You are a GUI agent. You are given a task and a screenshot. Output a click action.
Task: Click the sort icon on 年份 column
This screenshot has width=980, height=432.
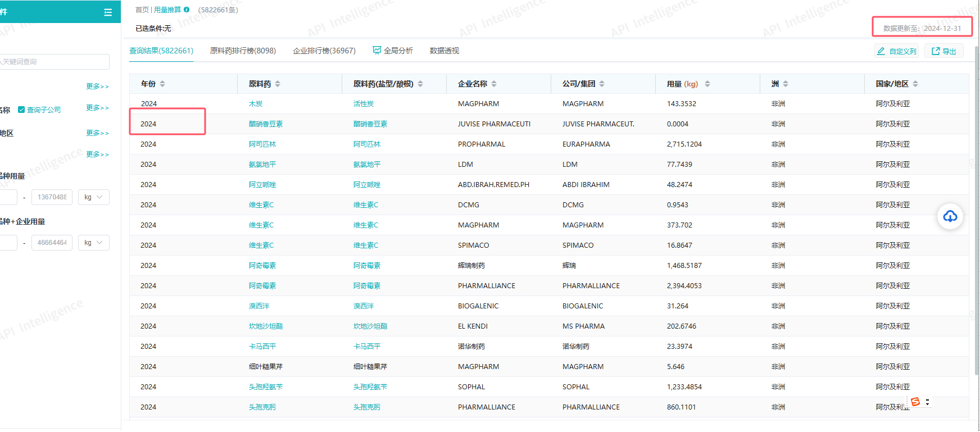[x=162, y=84]
